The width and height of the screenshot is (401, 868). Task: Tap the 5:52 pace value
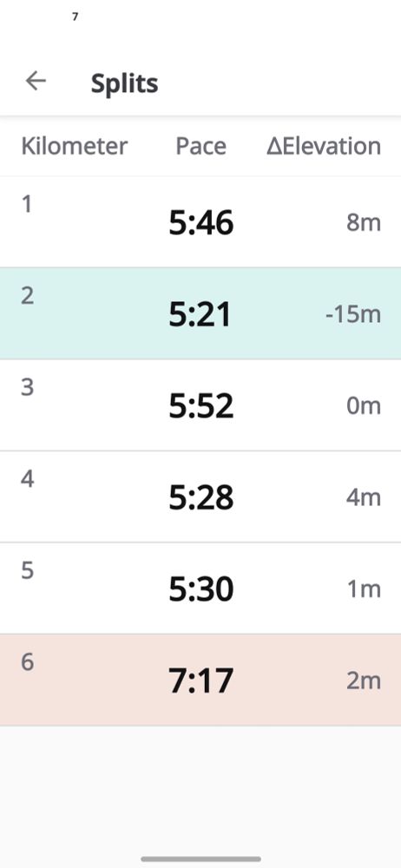tap(201, 405)
